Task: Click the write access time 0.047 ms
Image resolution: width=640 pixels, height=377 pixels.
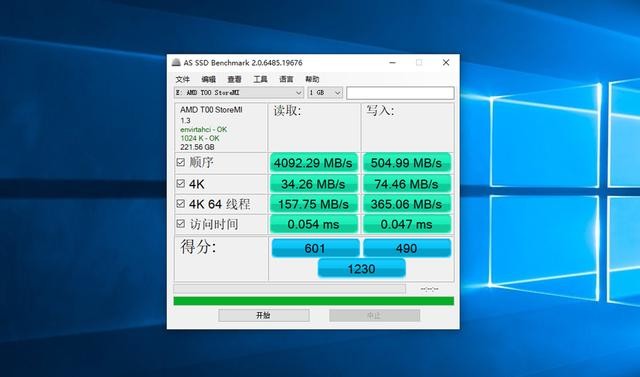Action: [407, 224]
